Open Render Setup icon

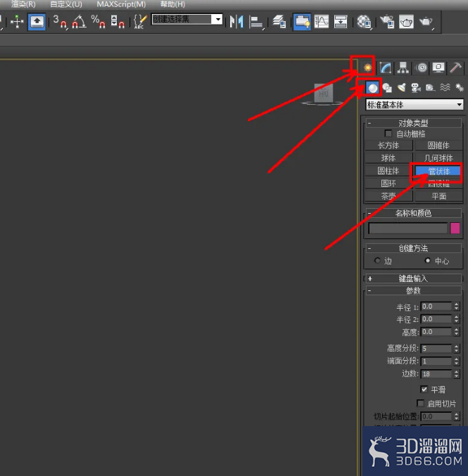pos(387,22)
